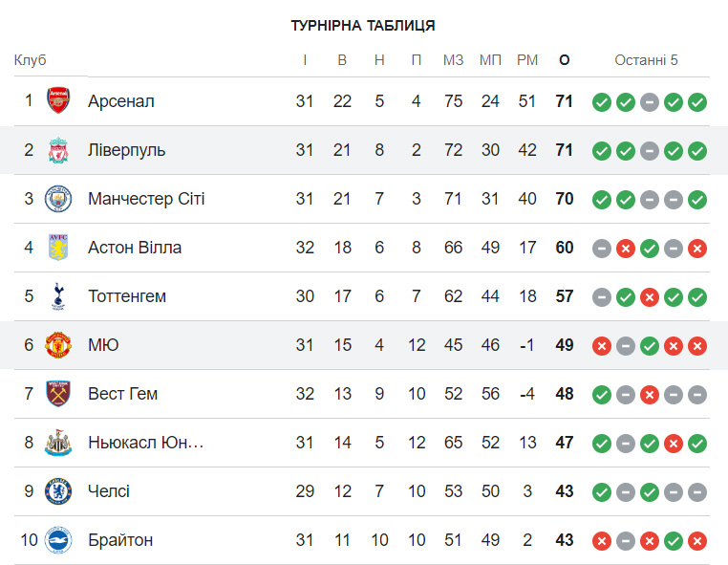
Task: Open the Ньюкасл Юн… team name
Action: 145,443
